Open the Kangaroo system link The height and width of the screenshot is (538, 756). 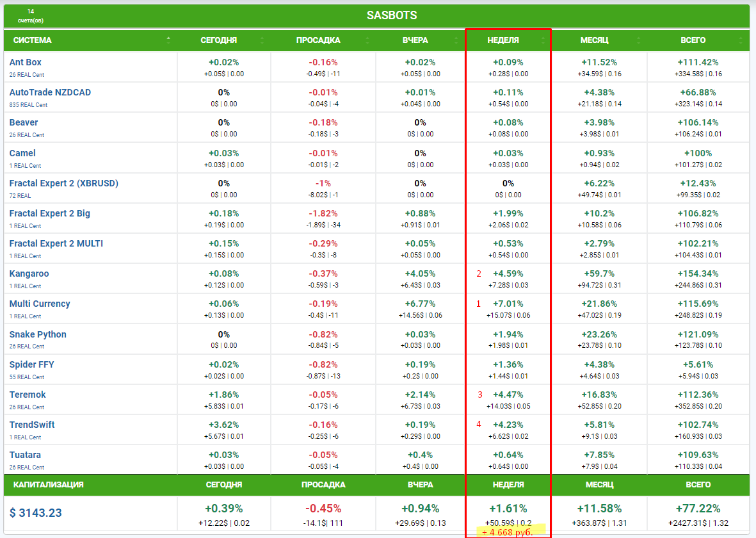[x=29, y=273]
